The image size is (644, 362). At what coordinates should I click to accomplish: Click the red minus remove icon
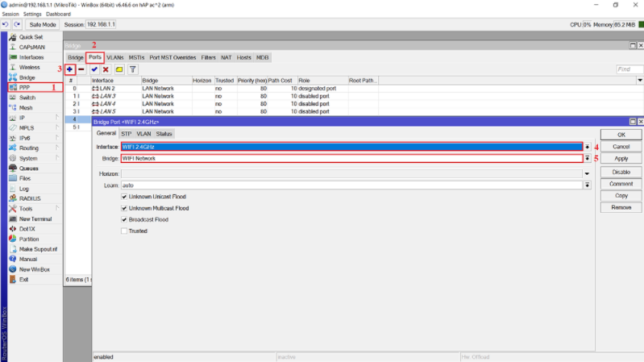click(81, 70)
